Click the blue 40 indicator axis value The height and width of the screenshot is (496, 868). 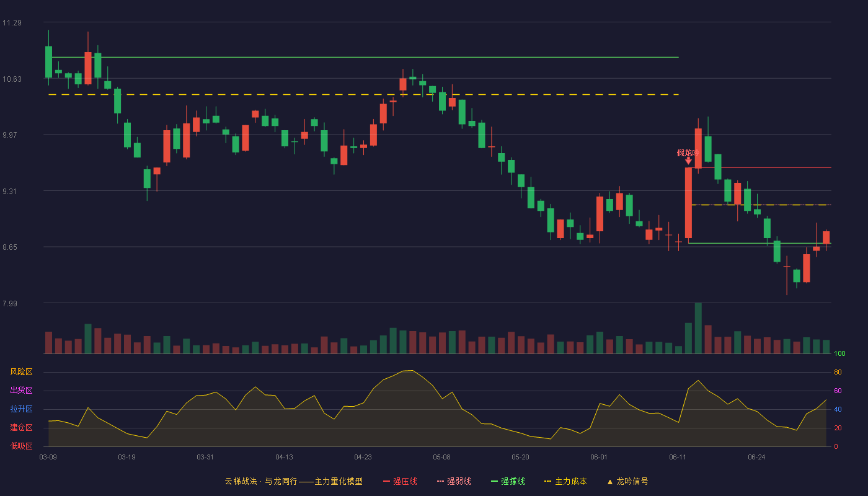tap(838, 410)
